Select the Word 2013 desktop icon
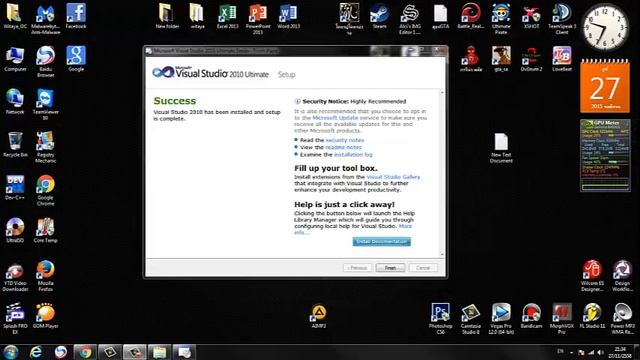Viewport: 640px width, 360px height. point(288,16)
